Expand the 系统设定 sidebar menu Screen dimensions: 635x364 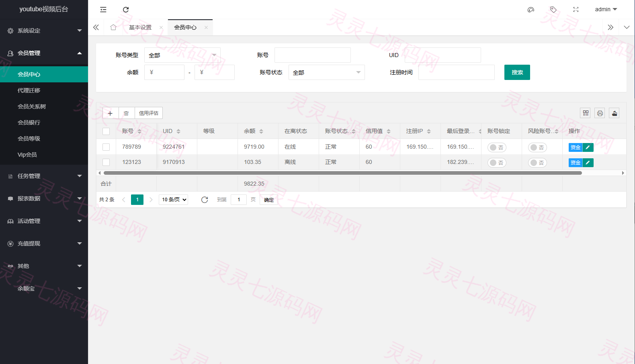point(44,31)
